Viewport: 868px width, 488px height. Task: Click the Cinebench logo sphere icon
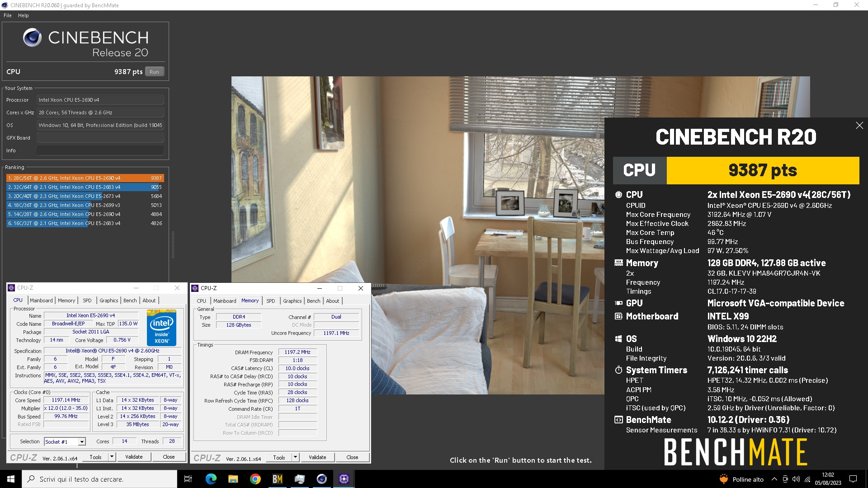pyautogui.click(x=32, y=38)
